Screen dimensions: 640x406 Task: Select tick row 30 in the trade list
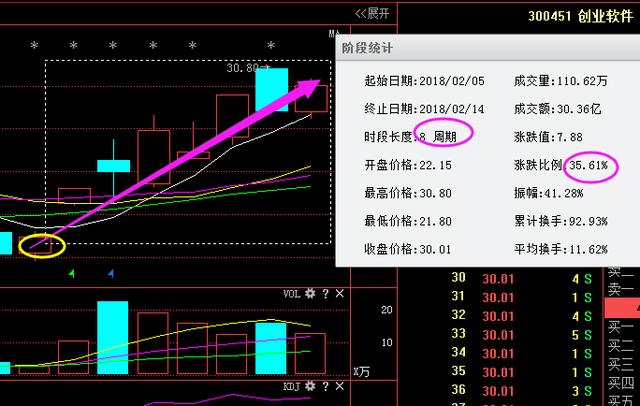[522, 279]
